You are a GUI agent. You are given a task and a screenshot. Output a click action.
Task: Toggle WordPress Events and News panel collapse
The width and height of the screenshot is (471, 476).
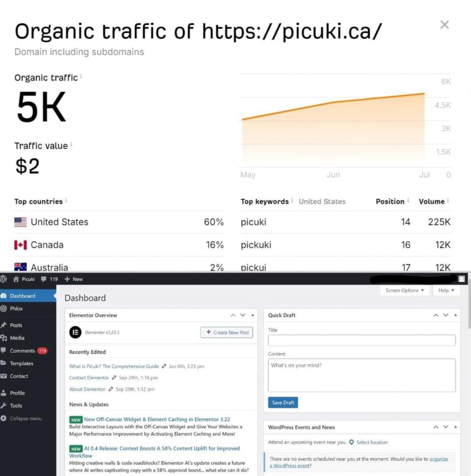point(455,427)
